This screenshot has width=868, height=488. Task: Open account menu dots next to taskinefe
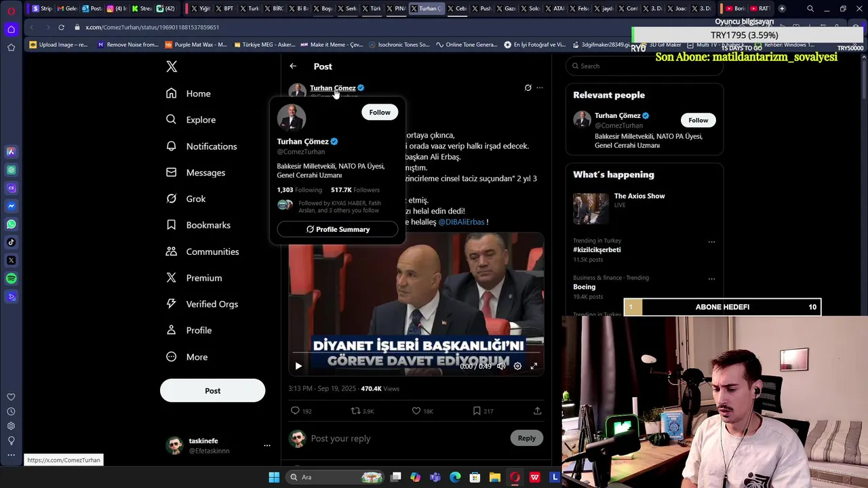[x=267, y=445]
